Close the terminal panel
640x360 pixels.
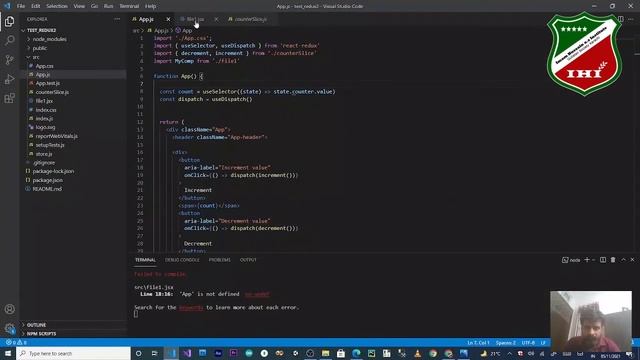pyautogui.click(x=632, y=260)
